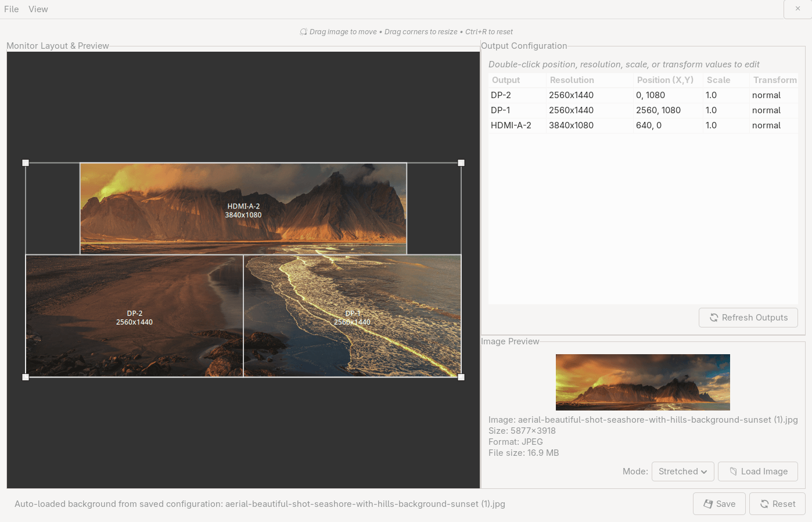Open the View menu
Image resolution: width=812 pixels, height=522 pixels.
[x=38, y=9]
